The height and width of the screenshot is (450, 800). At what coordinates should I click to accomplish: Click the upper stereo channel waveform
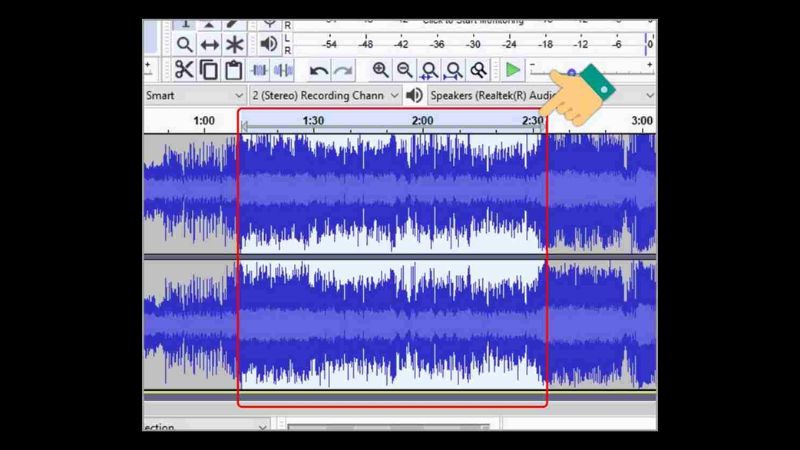point(400,194)
